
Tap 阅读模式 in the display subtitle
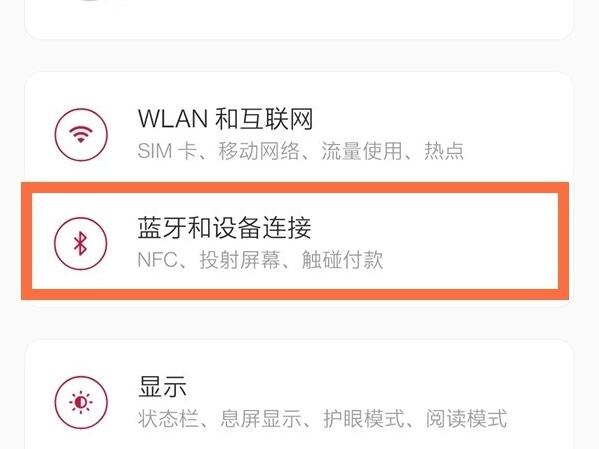(466, 419)
